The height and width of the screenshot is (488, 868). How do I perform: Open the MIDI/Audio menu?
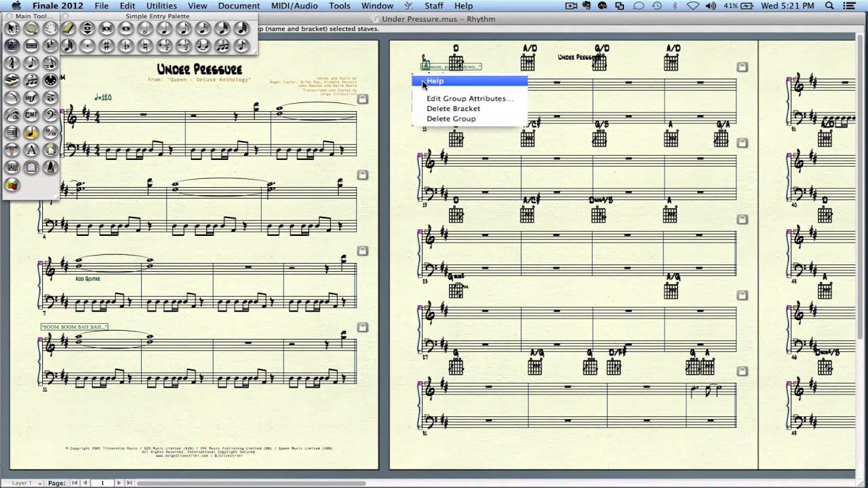coord(294,6)
